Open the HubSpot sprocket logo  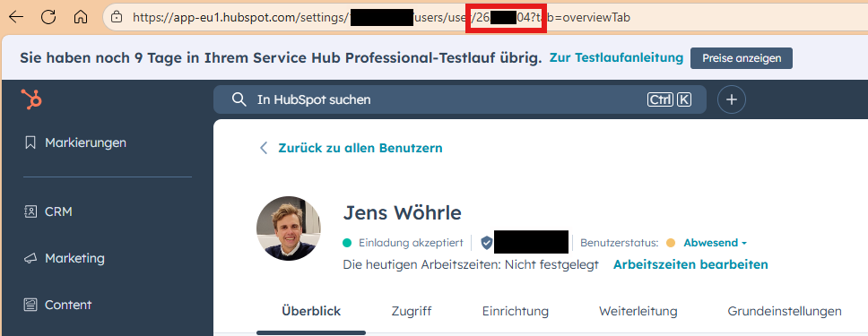[x=31, y=99]
